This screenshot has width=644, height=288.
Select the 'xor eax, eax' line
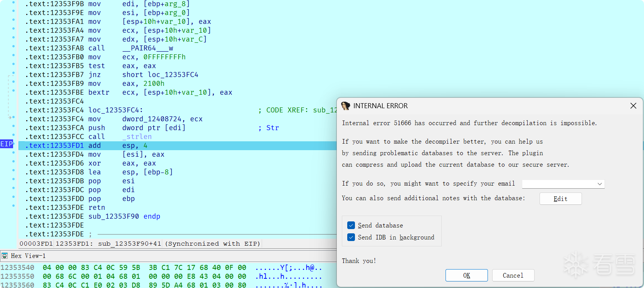click(x=91, y=163)
